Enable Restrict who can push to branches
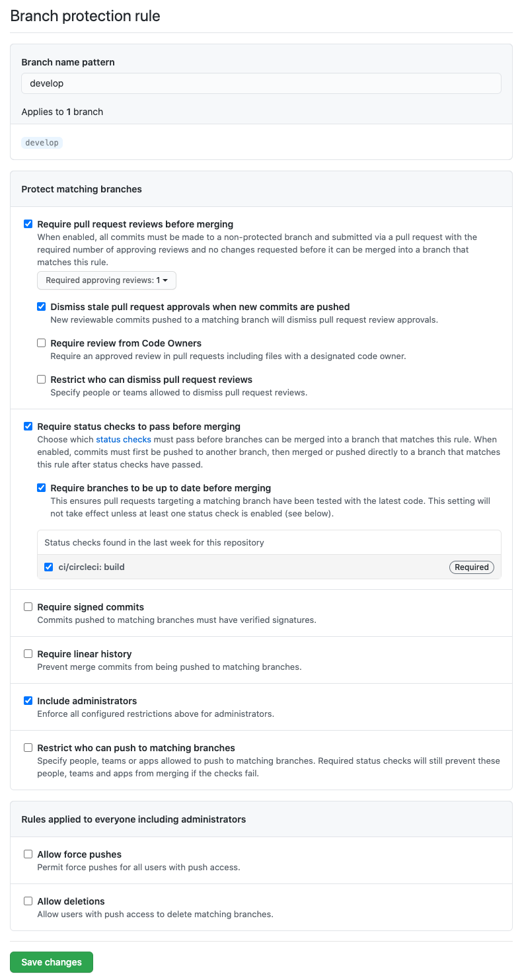522x980 pixels. click(28, 748)
